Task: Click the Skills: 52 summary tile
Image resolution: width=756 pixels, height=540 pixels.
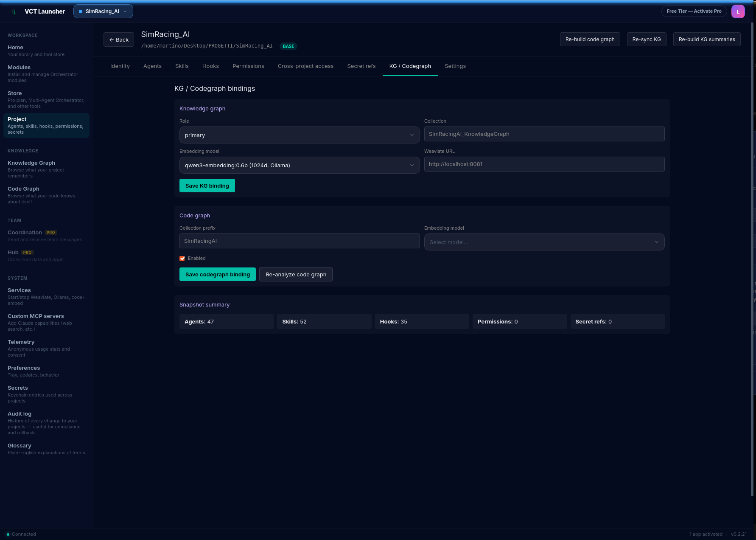Action: pyautogui.click(x=324, y=321)
